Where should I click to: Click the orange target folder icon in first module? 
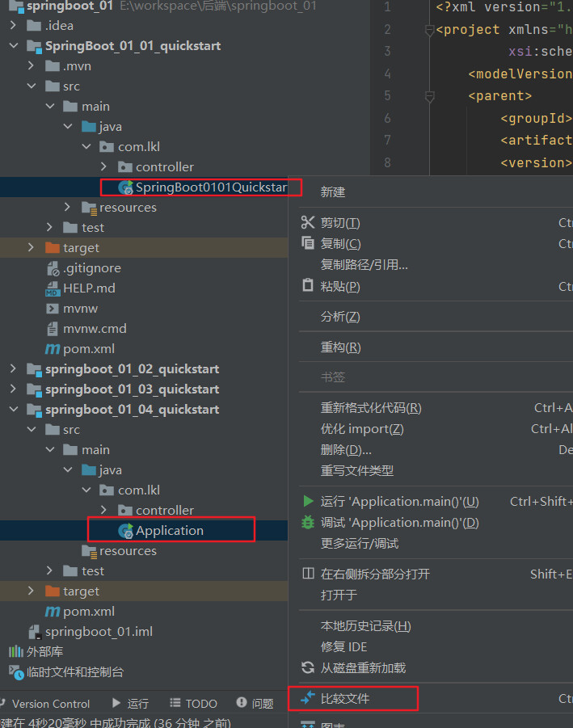coord(53,247)
